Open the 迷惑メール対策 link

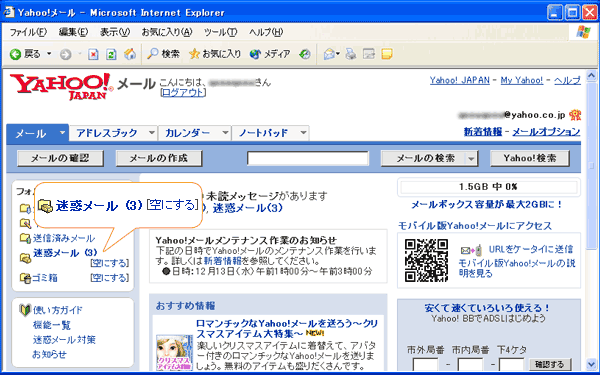(x=64, y=340)
